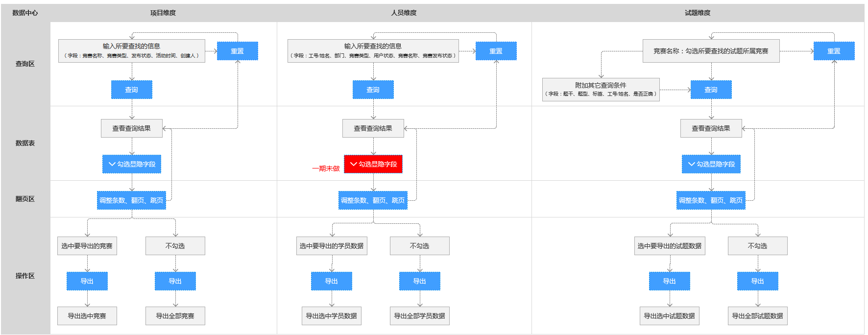Click 导出 button below 选中要导出的试题数据
The height and width of the screenshot is (335, 868).
pyautogui.click(x=669, y=281)
